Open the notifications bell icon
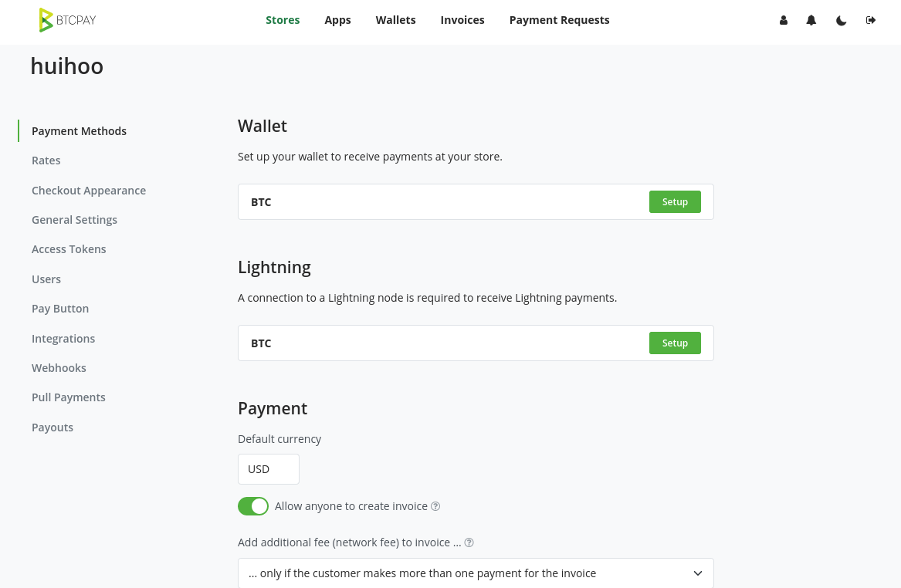The height and width of the screenshot is (588, 901). click(811, 21)
